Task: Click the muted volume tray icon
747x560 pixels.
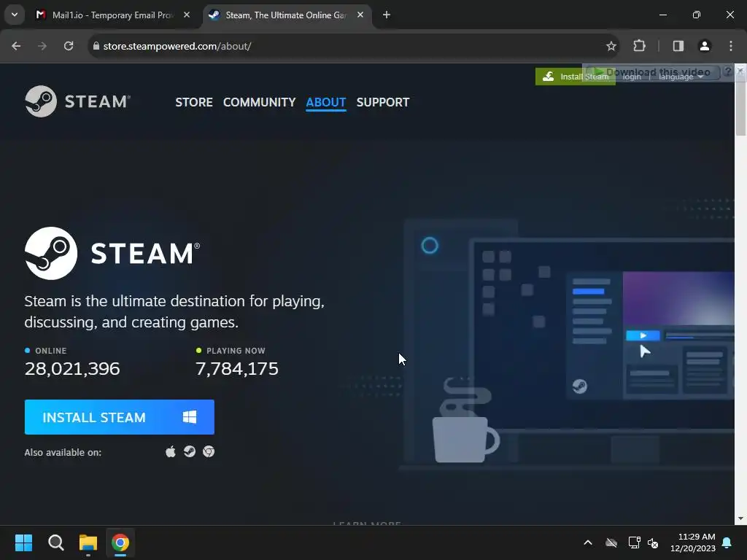Action: point(653,542)
